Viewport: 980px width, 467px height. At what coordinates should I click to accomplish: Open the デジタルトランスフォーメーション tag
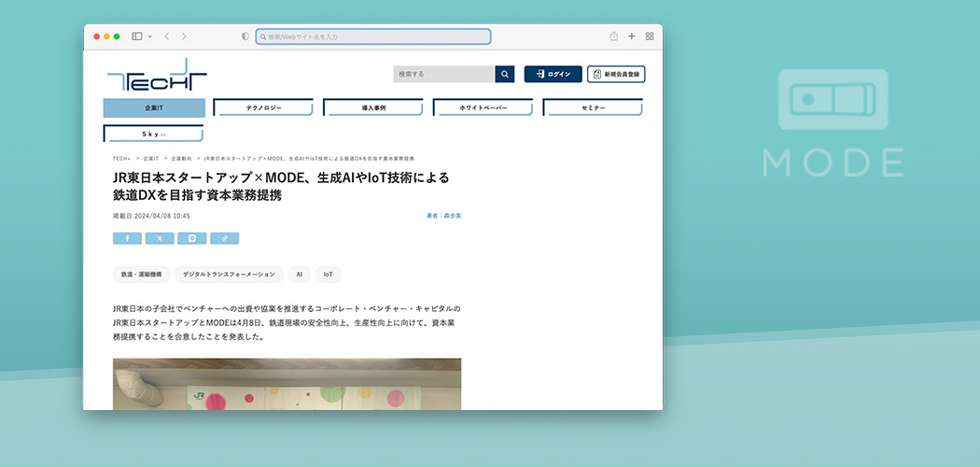pyautogui.click(x=229, y=275)
